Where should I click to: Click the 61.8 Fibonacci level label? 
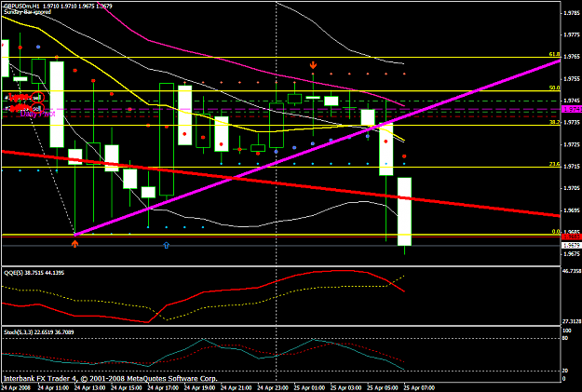click(554, 54)
